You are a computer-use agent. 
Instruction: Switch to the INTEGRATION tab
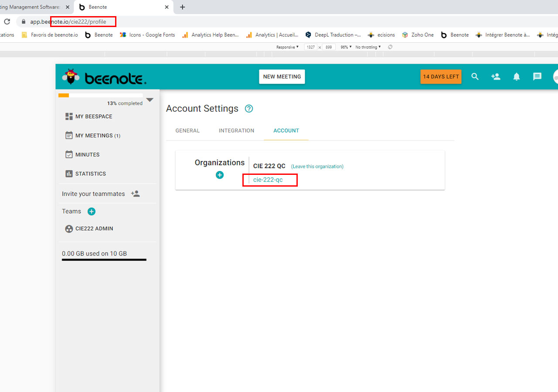coord(236,131)
